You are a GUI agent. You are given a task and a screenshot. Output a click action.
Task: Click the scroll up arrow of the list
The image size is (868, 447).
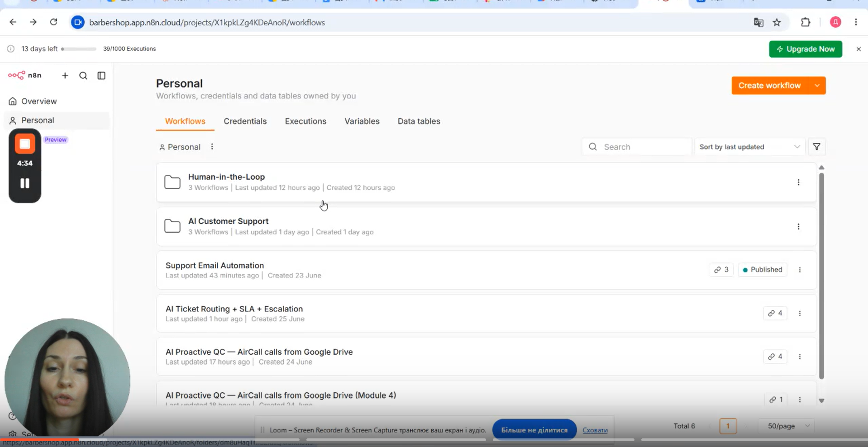coord(821,167)
